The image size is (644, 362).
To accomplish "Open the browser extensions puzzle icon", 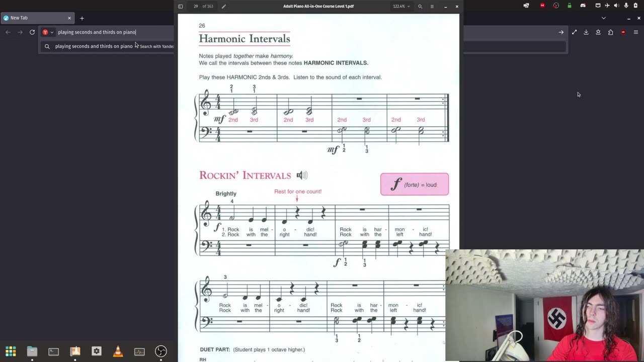I will pyautogui.click(x=610, y=32).
